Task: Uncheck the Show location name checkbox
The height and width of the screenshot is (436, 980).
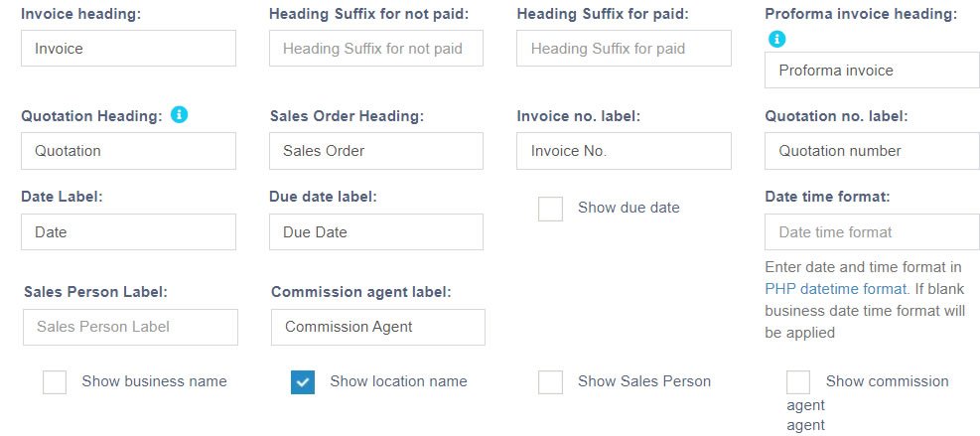Action: point(303,382)
